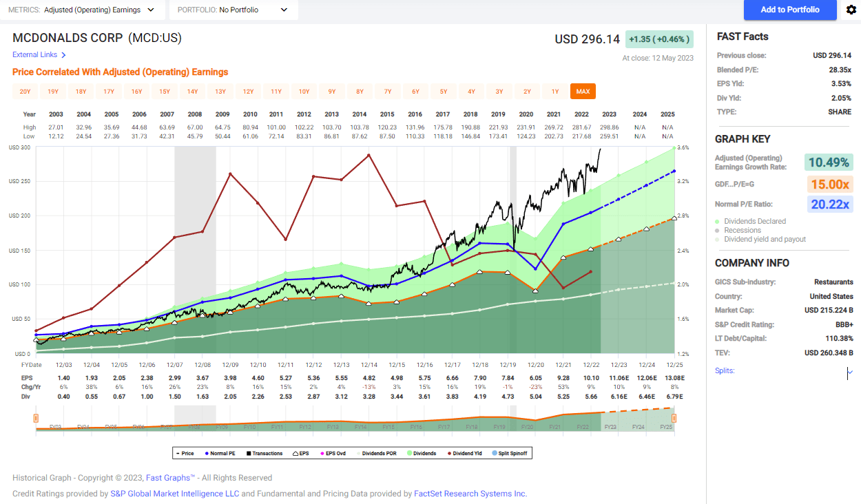
Task: Toggle the Dividend Yld legend item
Action: point(466,453)
